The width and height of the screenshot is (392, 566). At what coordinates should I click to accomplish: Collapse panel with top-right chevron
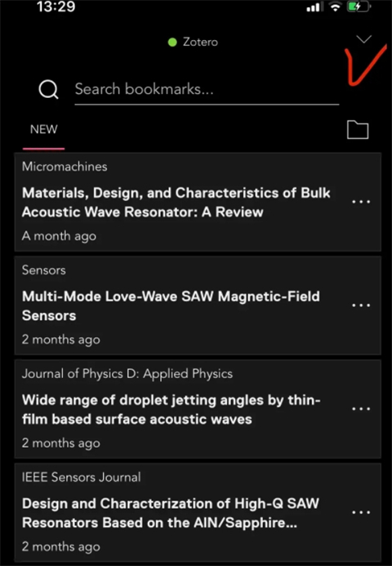(x=364, y=39)
